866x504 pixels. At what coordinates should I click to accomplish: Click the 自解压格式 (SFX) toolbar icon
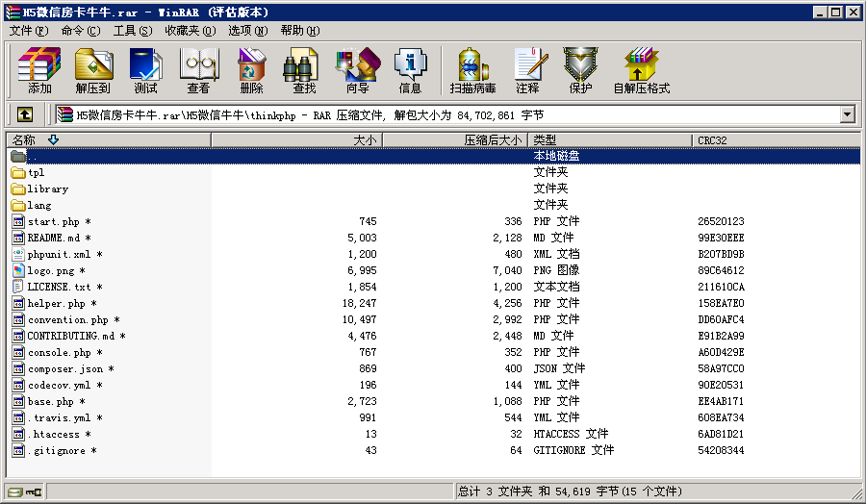point(641,70)
